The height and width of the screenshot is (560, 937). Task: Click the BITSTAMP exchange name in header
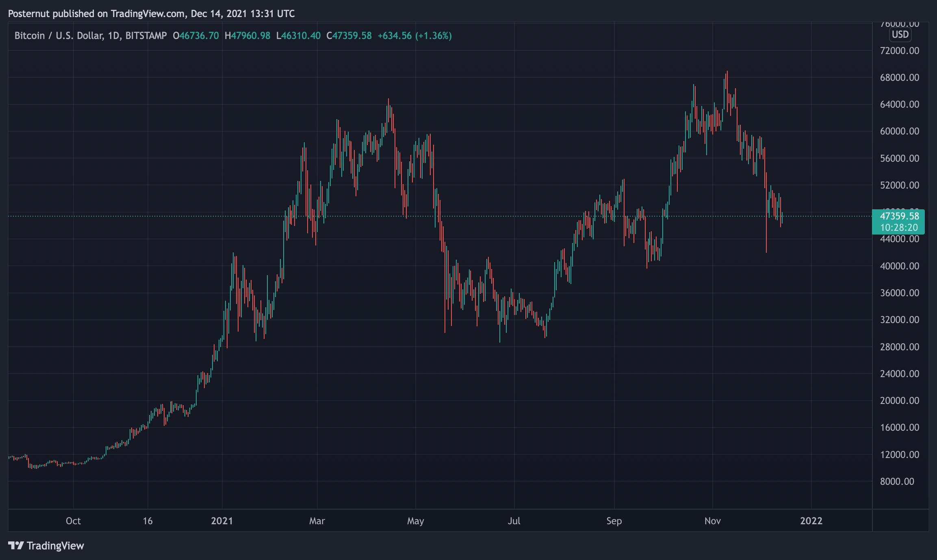(146, 36)
